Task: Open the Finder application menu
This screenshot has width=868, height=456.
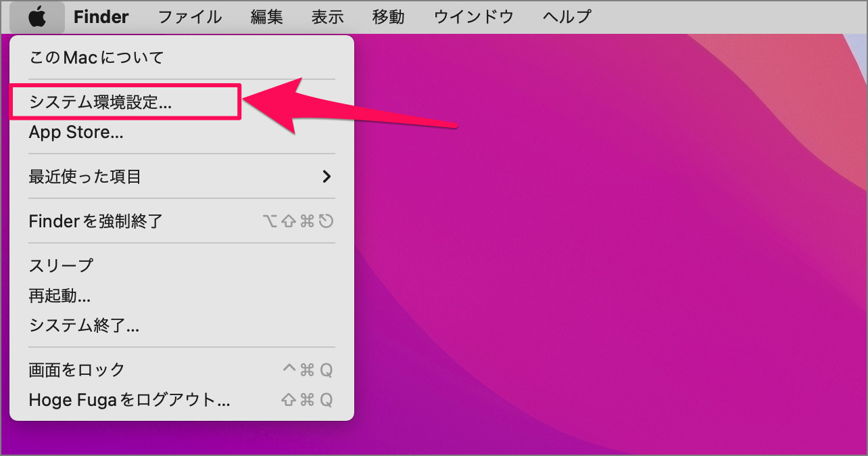Action: (x=101, y=16)
